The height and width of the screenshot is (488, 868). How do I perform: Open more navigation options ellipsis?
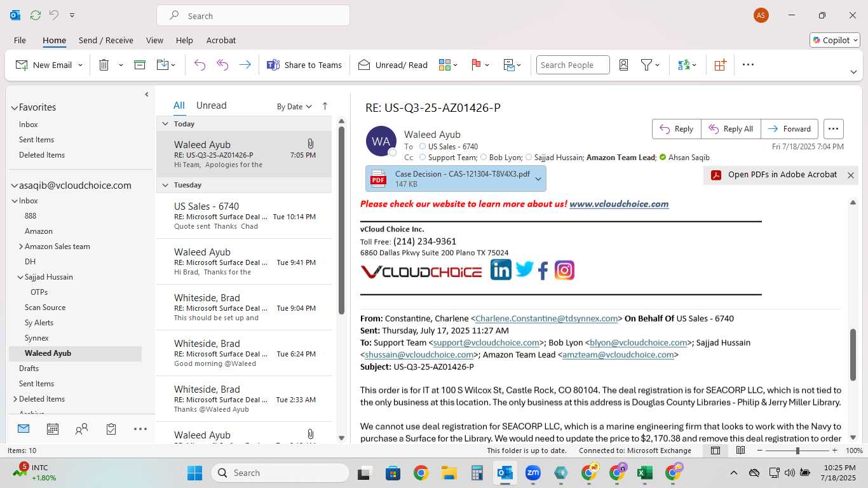[x=140, y=430]
